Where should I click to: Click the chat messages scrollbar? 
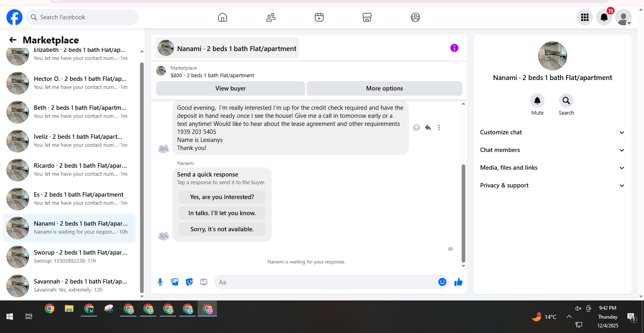tap(463, 214)
